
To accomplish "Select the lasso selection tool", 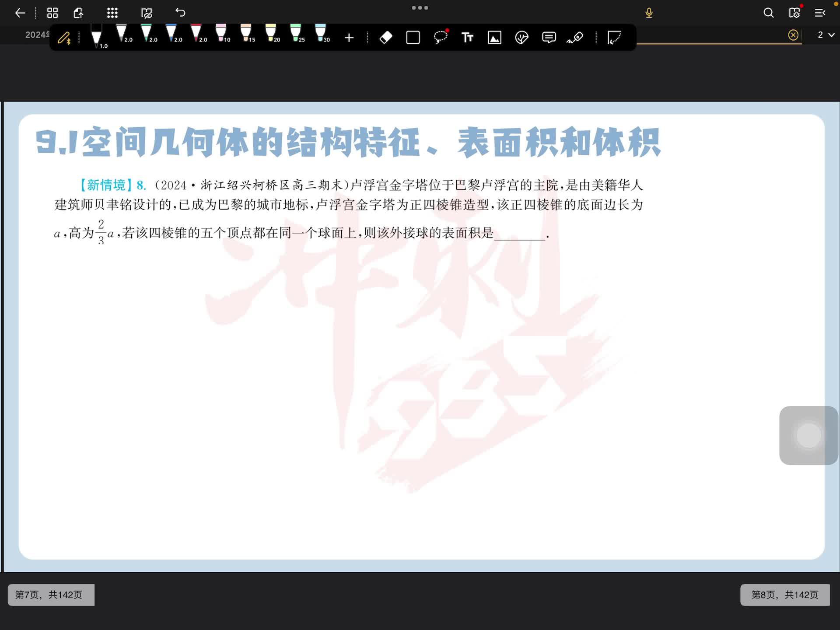I will 441,38.
